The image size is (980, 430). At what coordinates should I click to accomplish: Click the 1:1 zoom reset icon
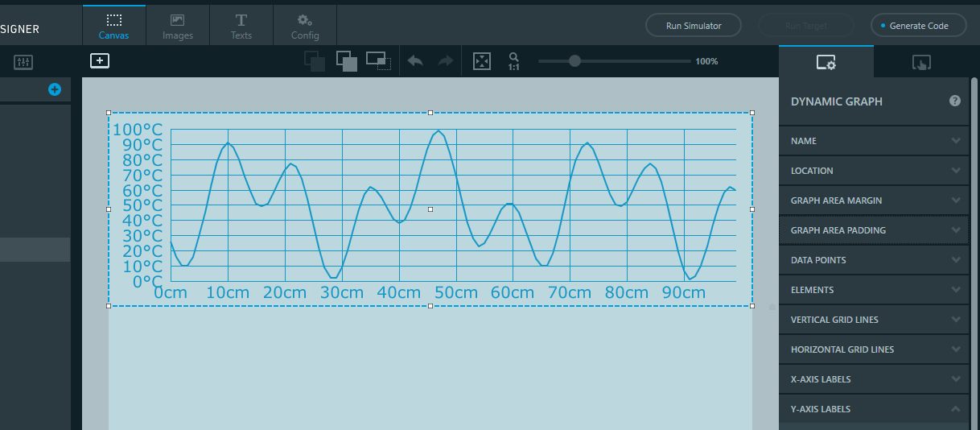[x=513, y=62]
